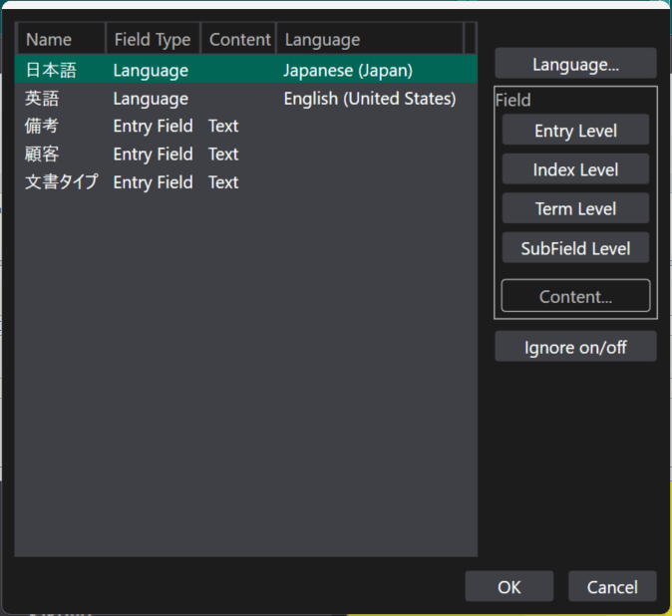Select the 日本語 language row
The height and width of the screenshot is (616, 672).
(x=51, y=71)
